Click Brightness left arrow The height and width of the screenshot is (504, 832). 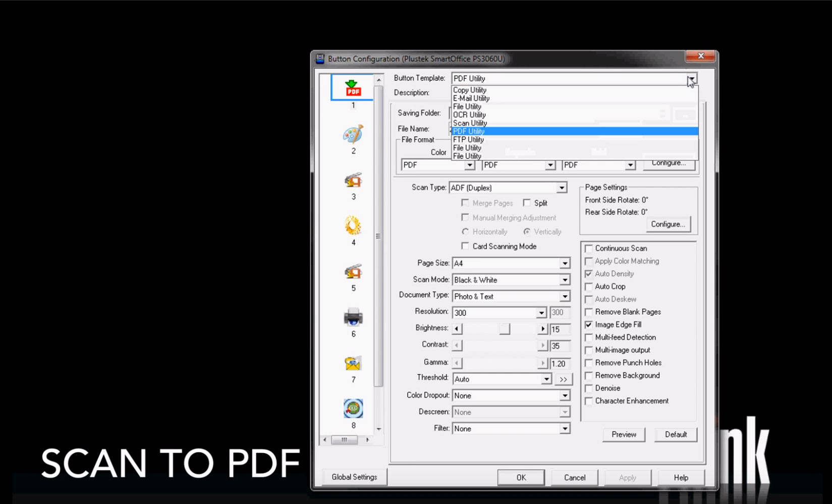457,329
